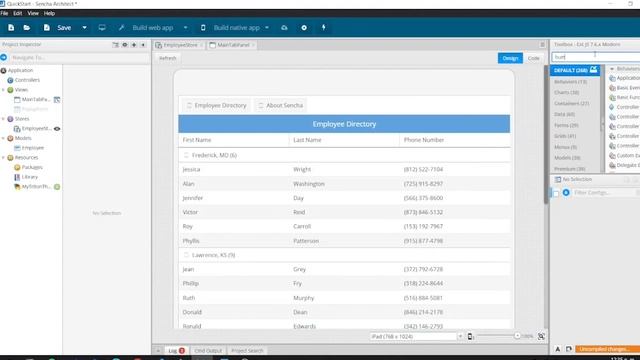Open the Build native app dropdown arrow
The height and width of the screenshot is (360, 640).
pyautogui.click(x=267, y=27)
